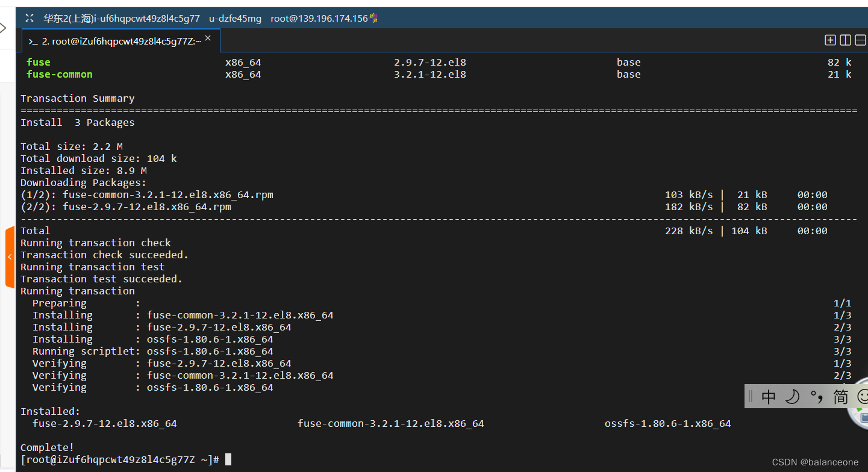Click 'Transaction check succeeded.' line
The width and height of the screenshot is (868, 472).
tap(105, 255)
